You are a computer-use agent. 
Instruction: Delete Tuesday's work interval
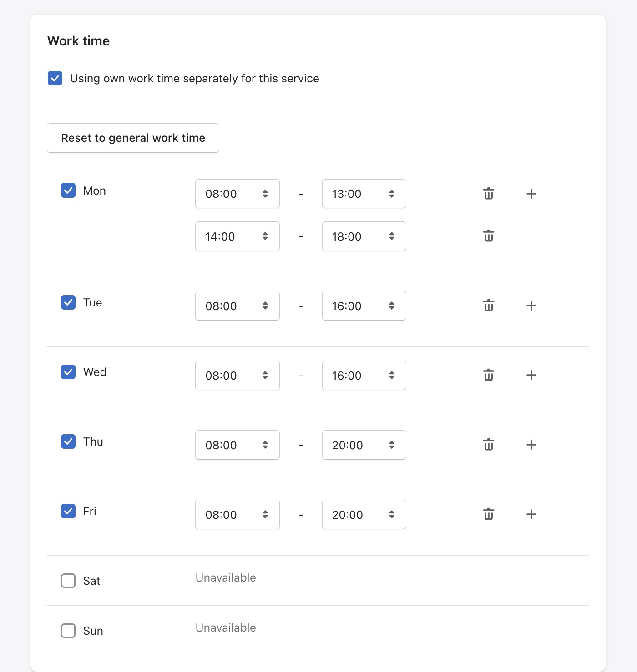click(488, 306)
